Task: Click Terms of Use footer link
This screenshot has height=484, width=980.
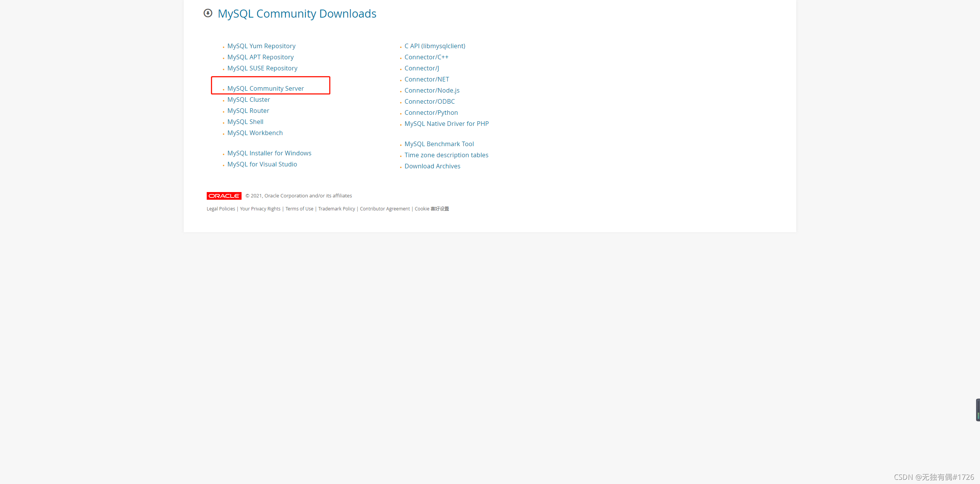Action: coord(299,209)
